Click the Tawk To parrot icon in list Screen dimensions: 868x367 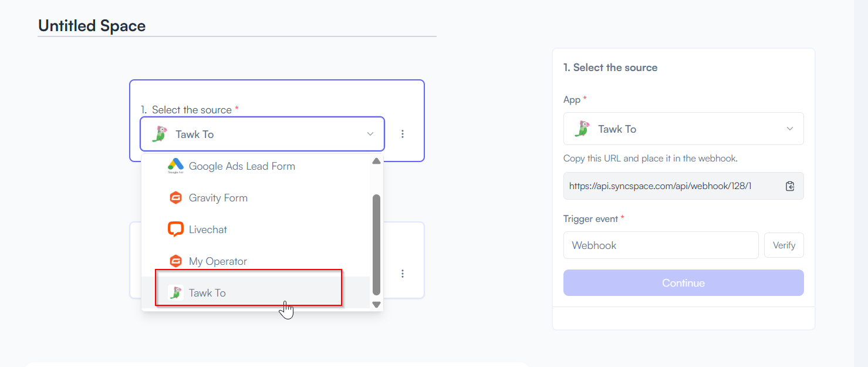175,292
